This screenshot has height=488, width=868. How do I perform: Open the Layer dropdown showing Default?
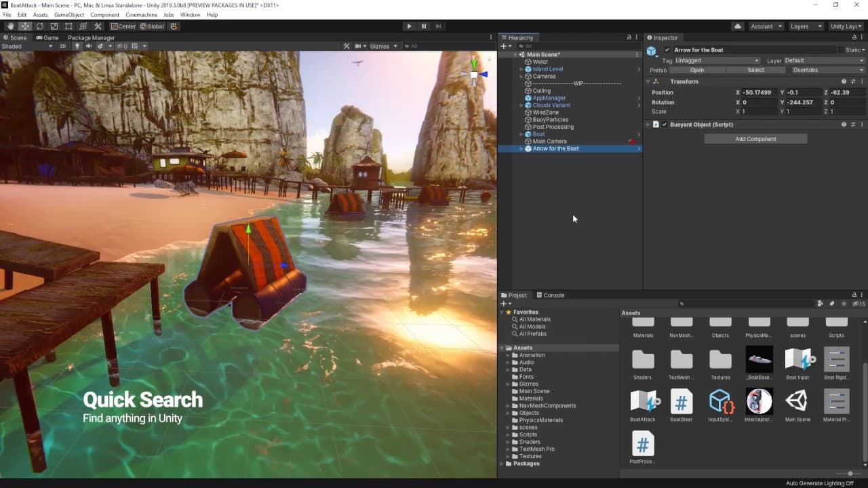[x=824, y=60]
